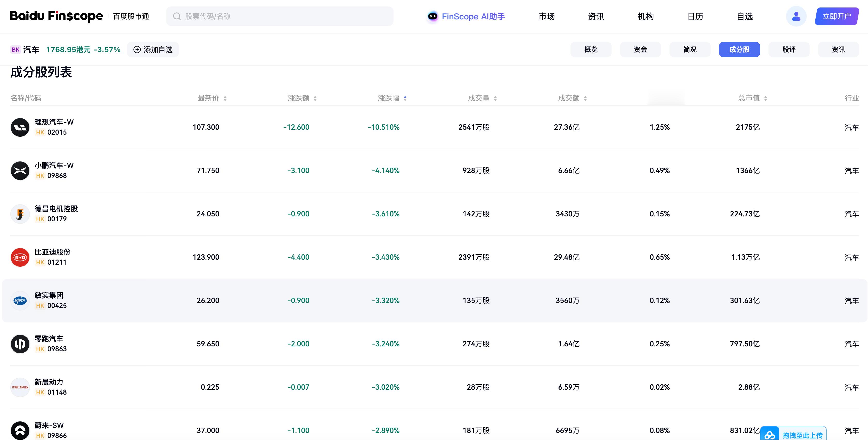Image resolution: width=868 pixels, height=440 pixels.
Task: Click the 零跑汽车 company logo
Action: (20, 344)
